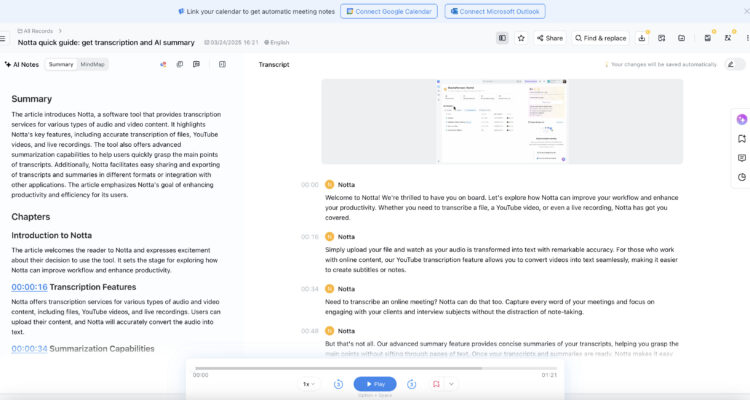
Task: Click the image-swap icon right of download
Action: pyautogui.click(x=662, y=38)
